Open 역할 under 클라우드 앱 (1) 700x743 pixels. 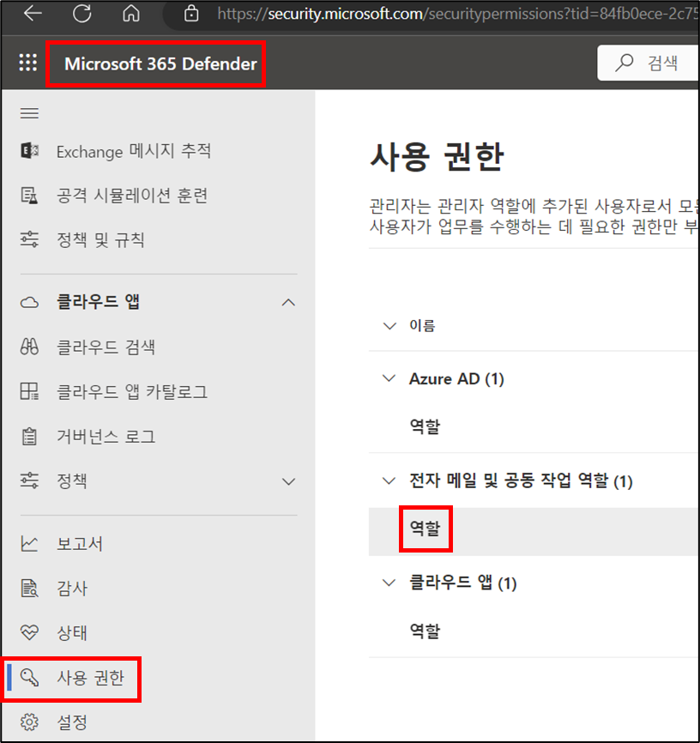pyautogui.click(x=425, y=631)
